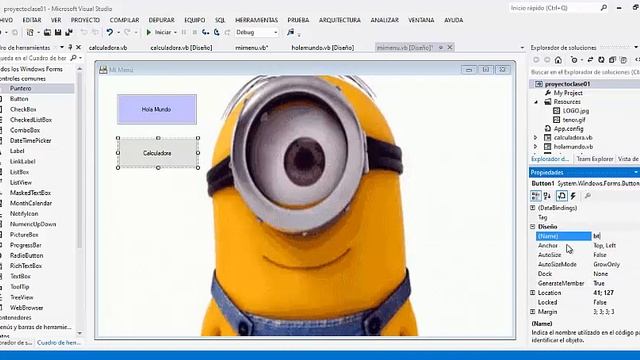Click the Sync with Active Document icon
This screenshot has width=640, height=360.
point(590,60)
